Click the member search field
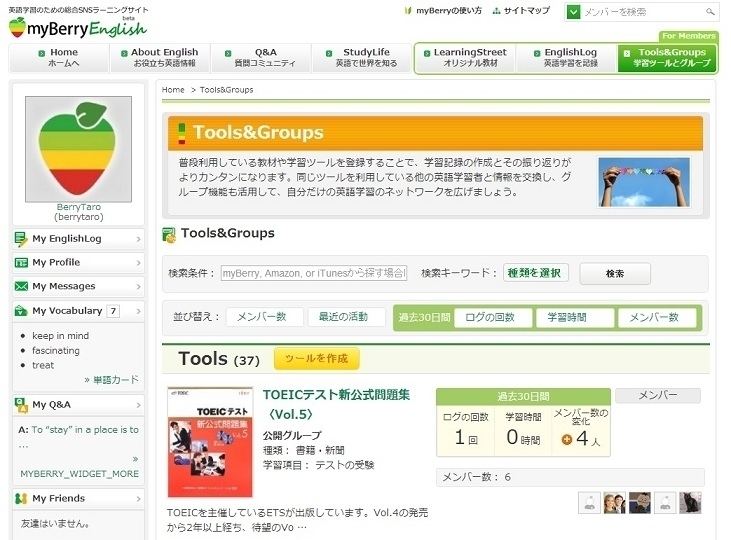731x540 pixels. [641, 12]
